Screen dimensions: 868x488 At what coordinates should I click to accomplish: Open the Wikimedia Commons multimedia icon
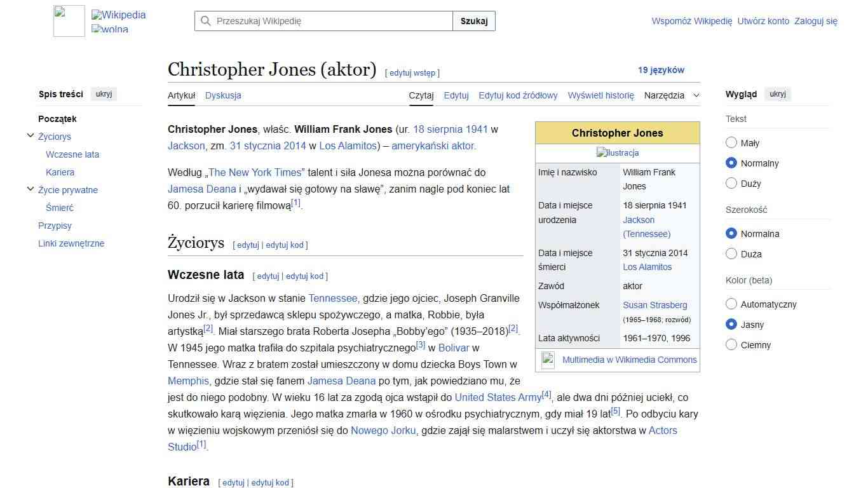pyautogui.click(x=548, y=359)
